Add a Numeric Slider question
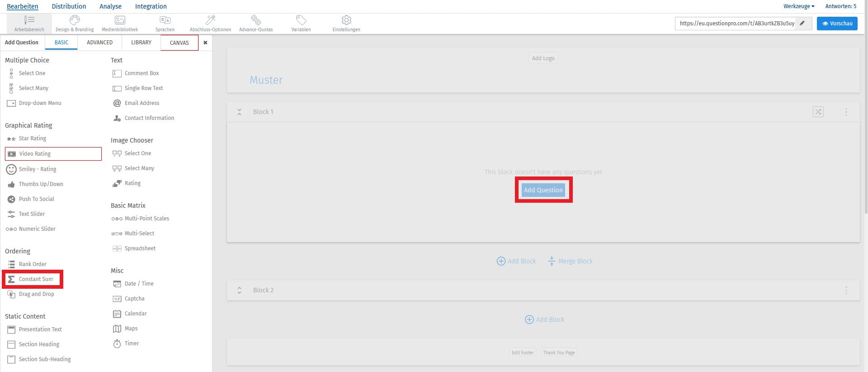This screenshot has height=372, width=868. pyautogui.click(x=37, y=229)
